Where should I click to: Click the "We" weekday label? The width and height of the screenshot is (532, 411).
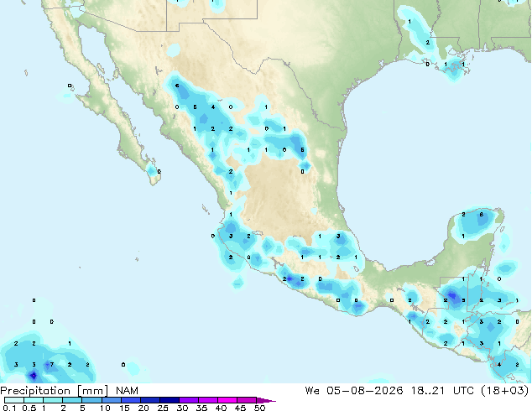(312, 391)
